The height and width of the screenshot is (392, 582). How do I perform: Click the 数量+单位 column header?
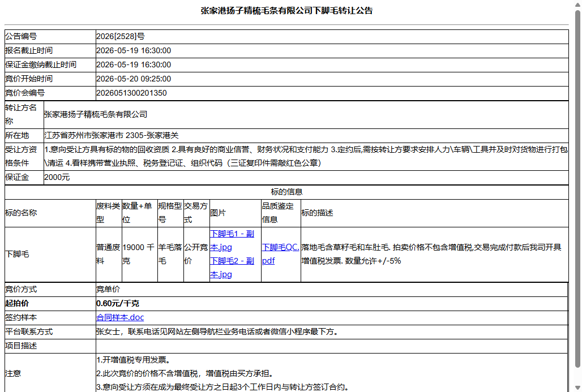(140, 213)
